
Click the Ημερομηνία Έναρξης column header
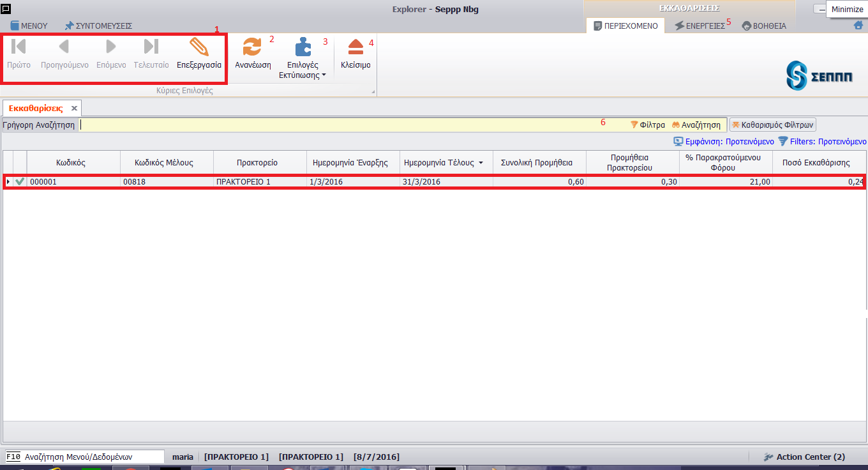(354, 163)
